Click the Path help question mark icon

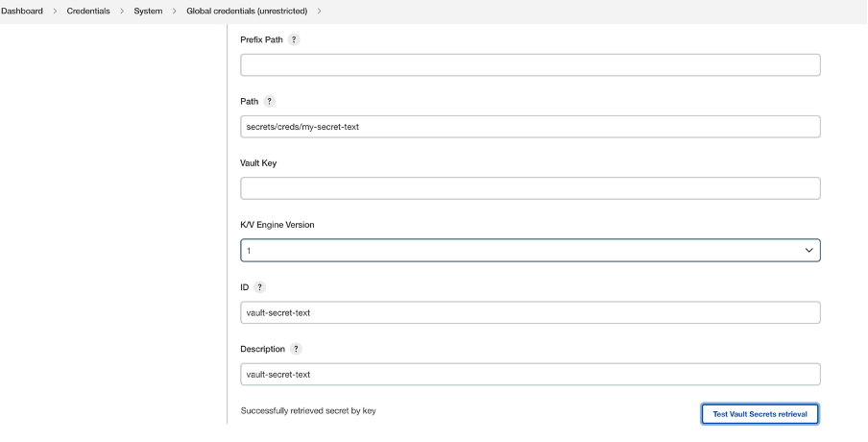(269, 101)
